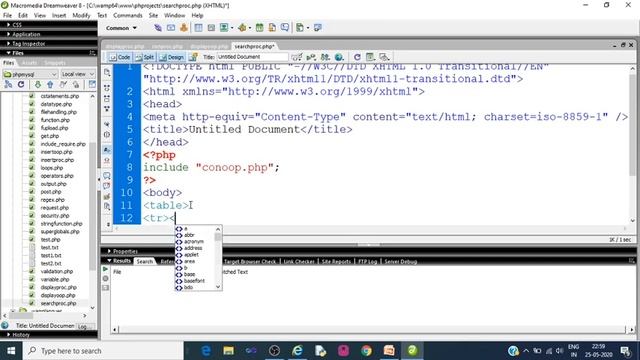The image size is (640, 360).
Task: Click the Put File(s) blue arrow
Action: click(x=50, y=84)
